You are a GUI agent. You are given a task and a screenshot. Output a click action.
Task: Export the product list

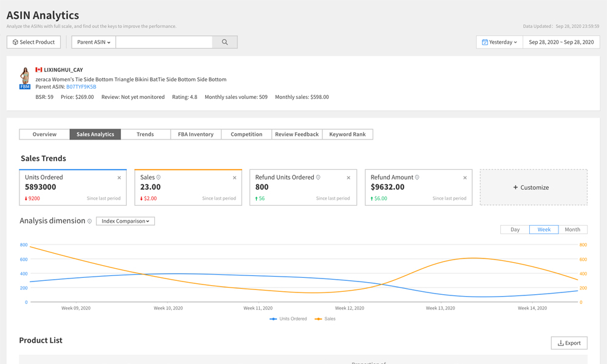pyautogui.click(x=569, y=343)
